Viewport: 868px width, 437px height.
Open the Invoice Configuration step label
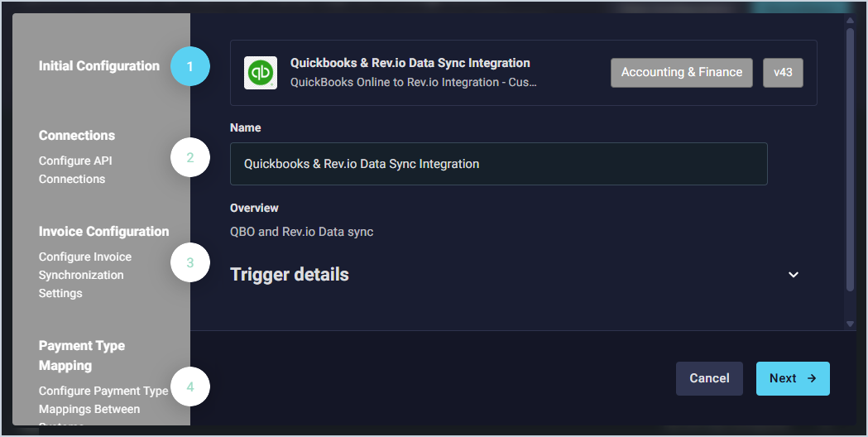[x=104, y=232]
